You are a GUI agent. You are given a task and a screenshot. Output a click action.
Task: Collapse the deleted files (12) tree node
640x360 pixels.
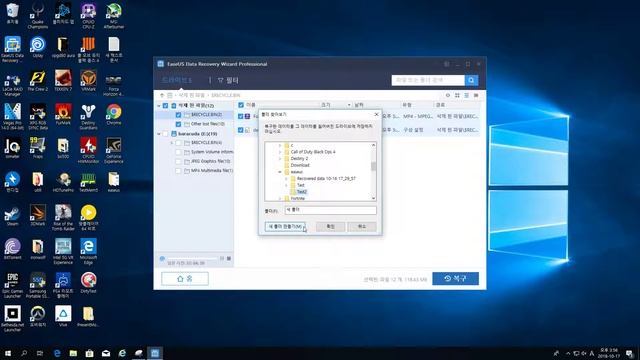[159, 106]
